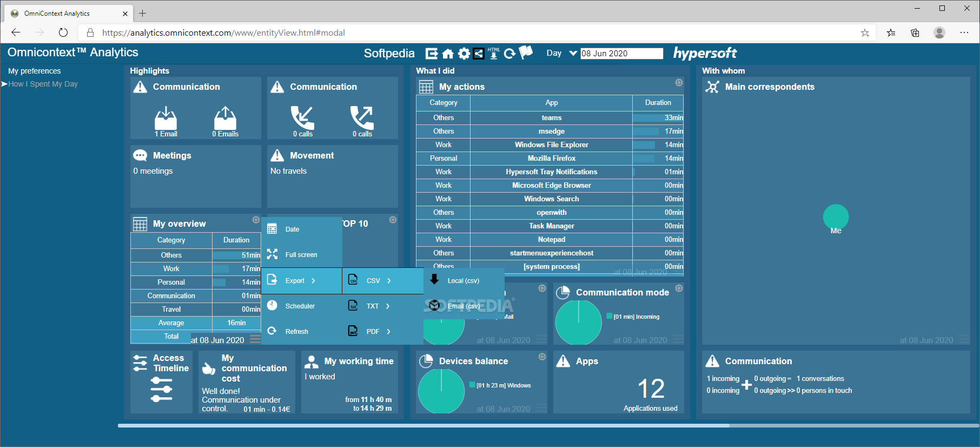The height and width of the screenshot is (447, 980).
Task: Expand the PDF submenu chevron
Action: (388, 332)
